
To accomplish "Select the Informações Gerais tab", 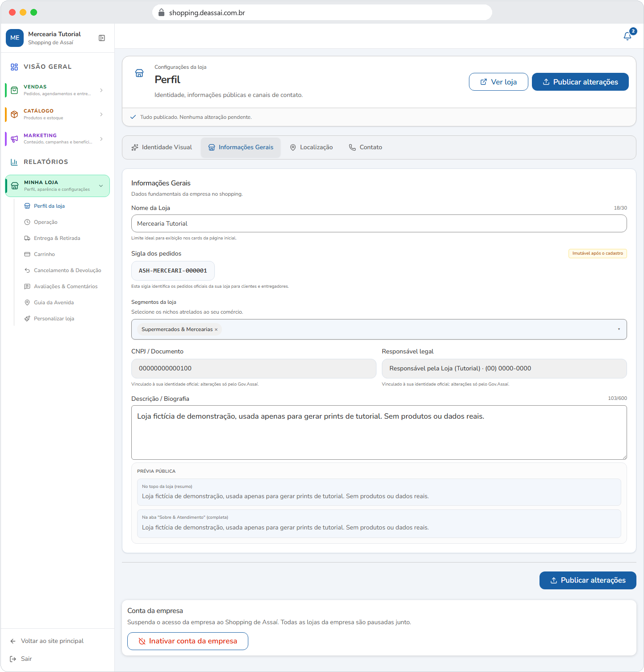I will tap(241, 147).
